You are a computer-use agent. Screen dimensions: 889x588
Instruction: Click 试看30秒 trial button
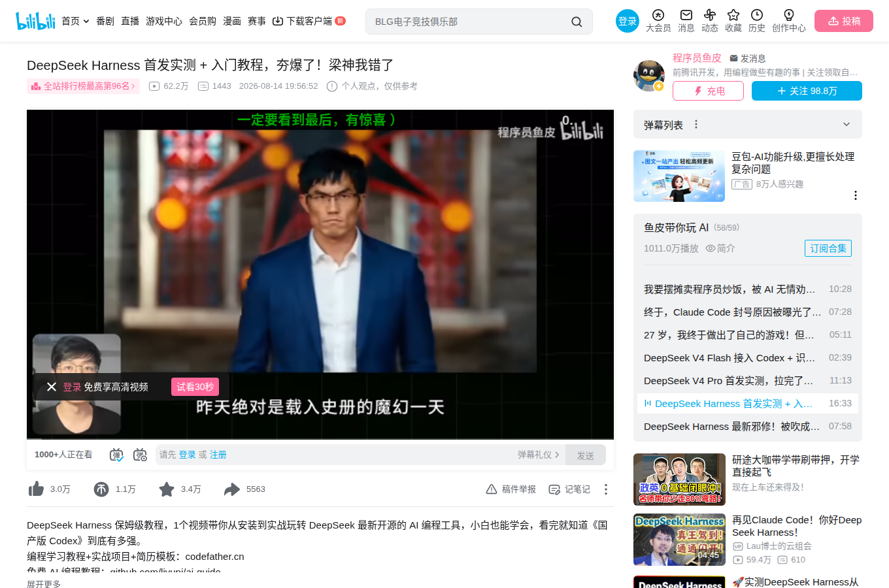tap(195, 387)
